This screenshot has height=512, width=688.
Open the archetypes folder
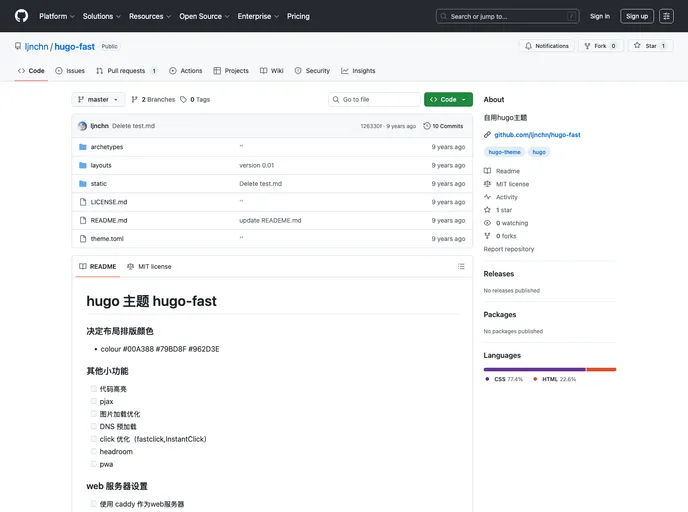[107, 147]
